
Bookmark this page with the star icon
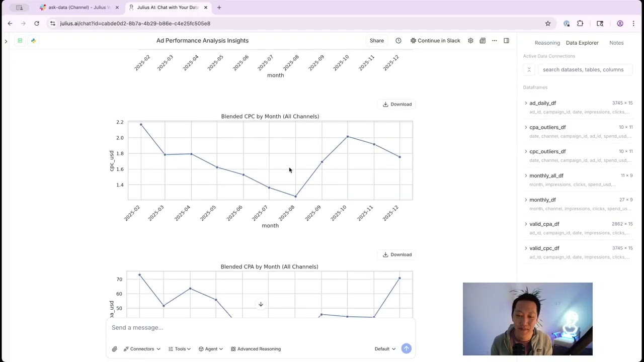tap(548, 24)
